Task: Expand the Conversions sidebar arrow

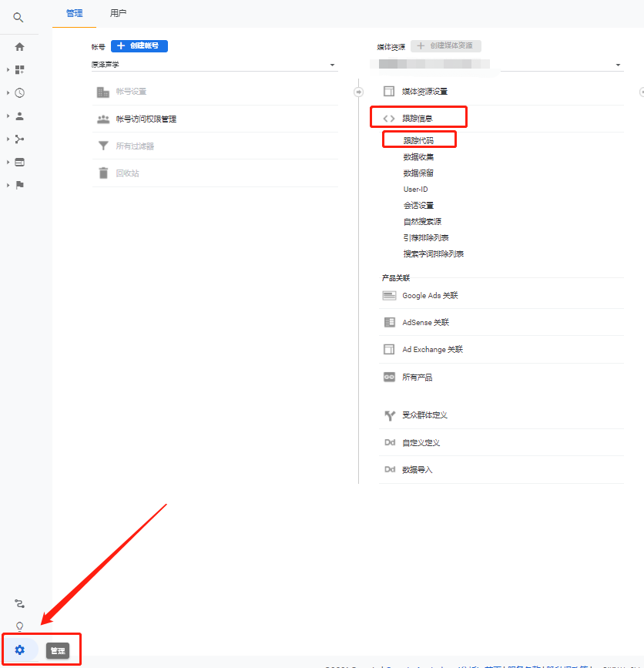Action: (x=8, y=185)
